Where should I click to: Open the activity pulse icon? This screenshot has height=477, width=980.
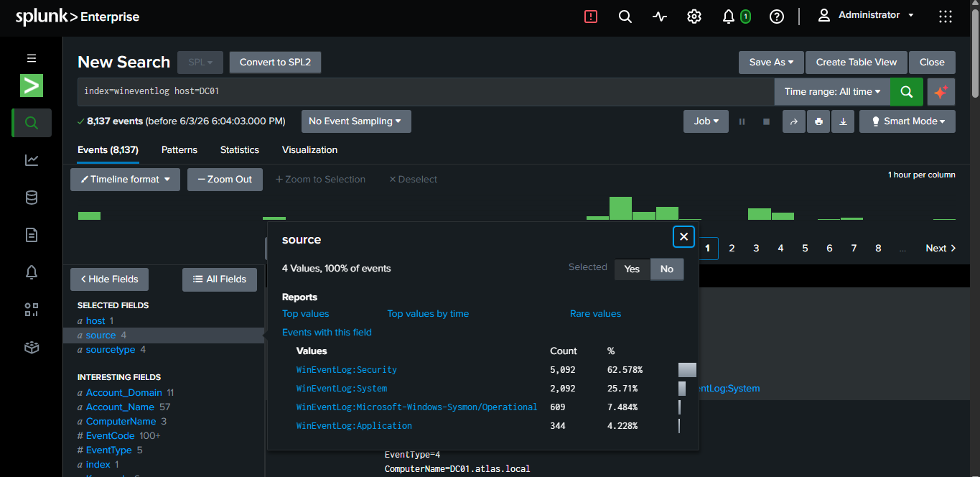pos(660,17)
